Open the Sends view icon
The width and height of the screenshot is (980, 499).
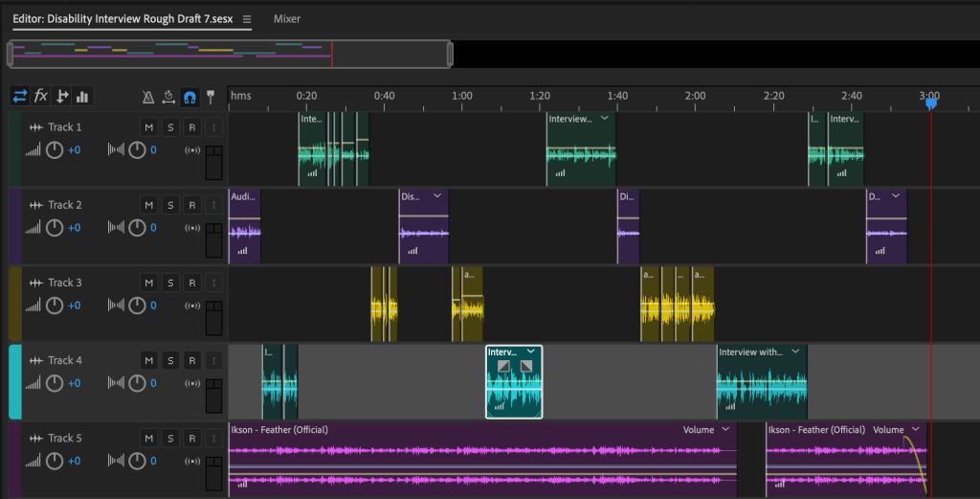tap(62, 96)
